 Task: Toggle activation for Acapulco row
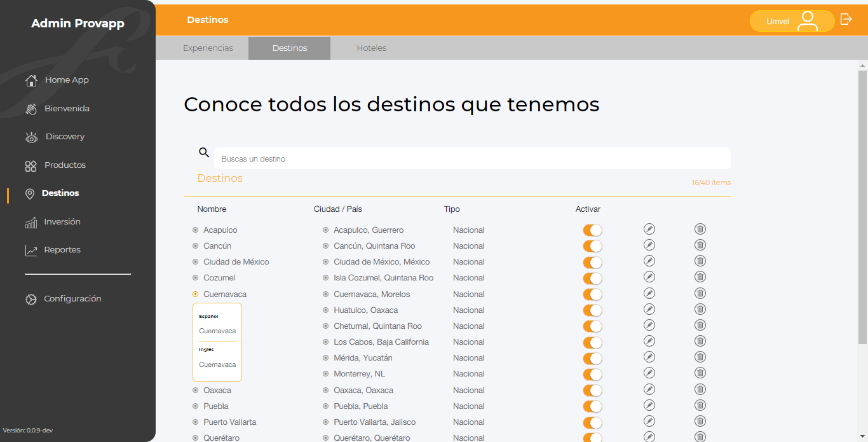tap(592, 230)
